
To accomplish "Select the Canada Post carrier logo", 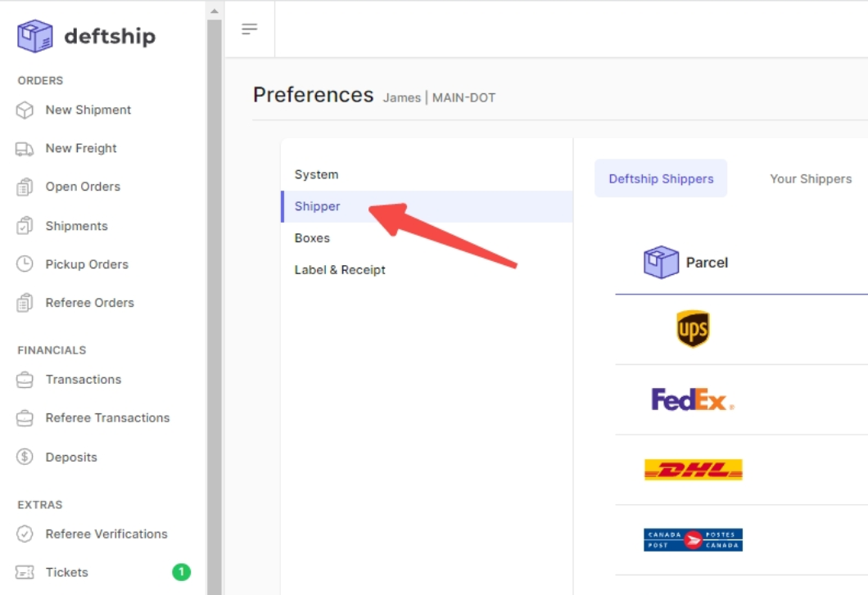I will [x=693, y=539].
